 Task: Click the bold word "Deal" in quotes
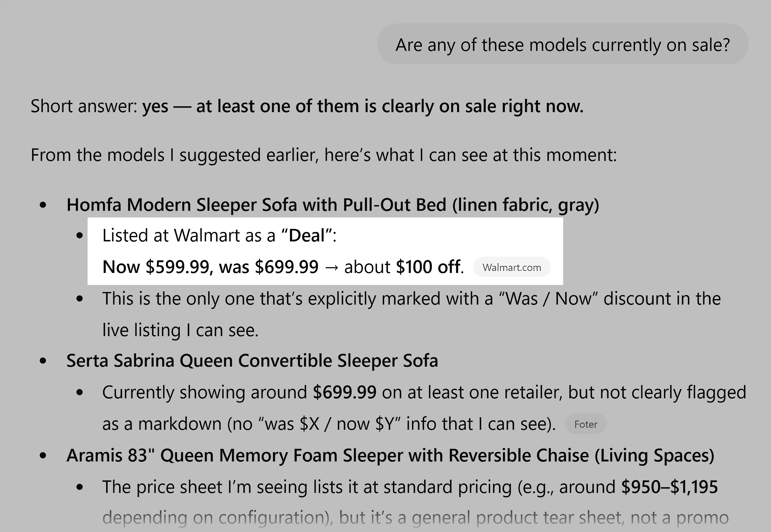(307, 236)
